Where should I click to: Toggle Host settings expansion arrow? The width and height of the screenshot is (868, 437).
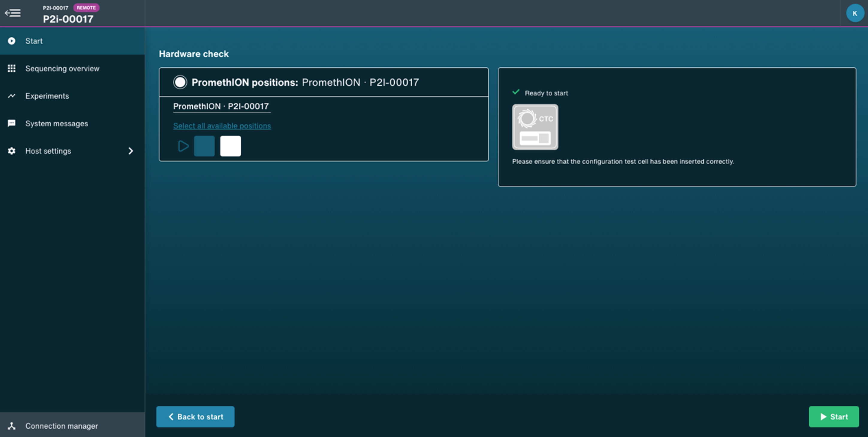point(130,151)
